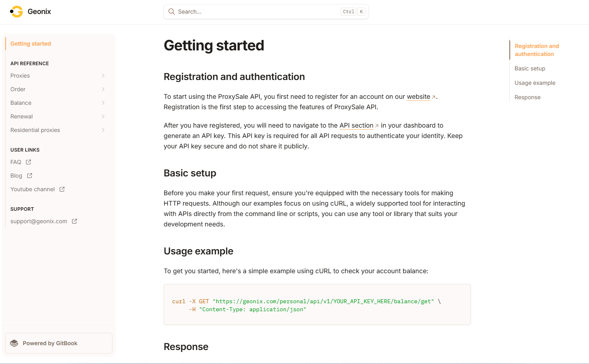
Task: Click the GitBook logo icon
Action: point(14,343)
